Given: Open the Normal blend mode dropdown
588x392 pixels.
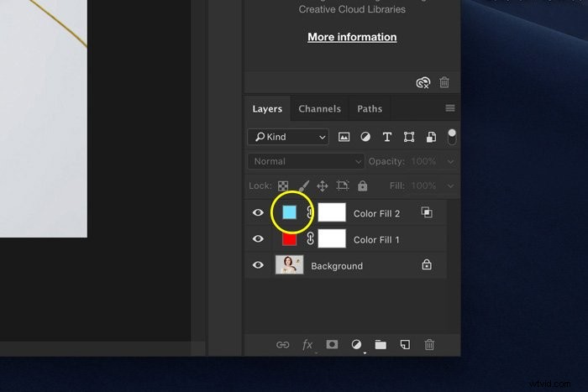Looking at the screenshot, I should (306, 161).
